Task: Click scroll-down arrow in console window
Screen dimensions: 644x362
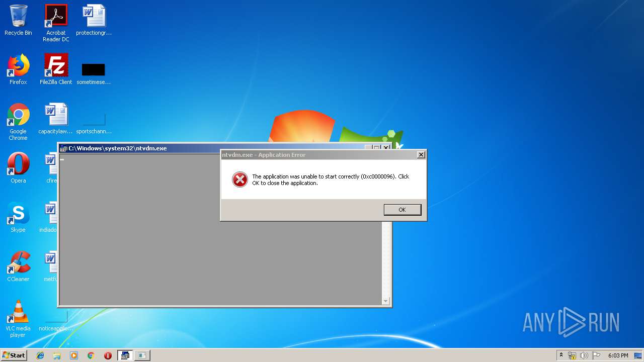Action: pos(386,301)
